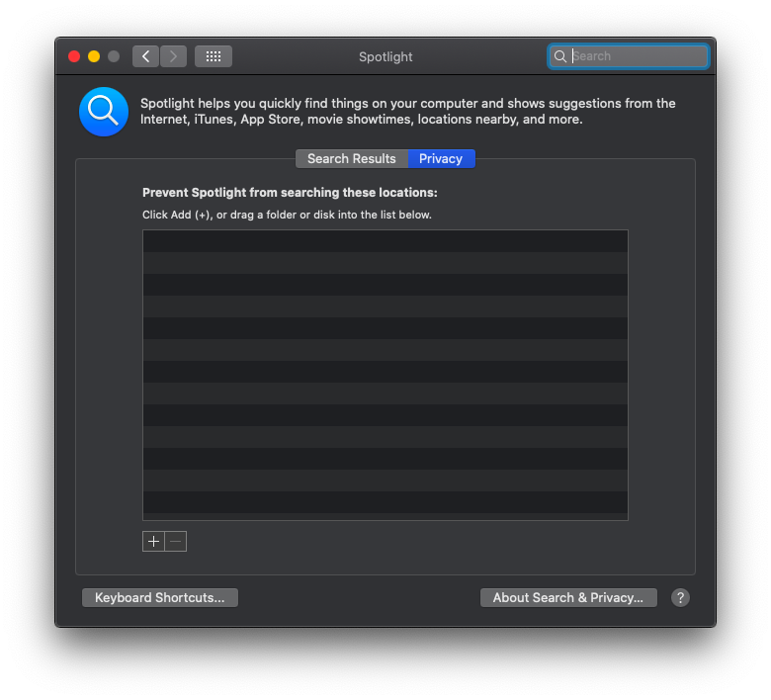771x700 pixels.
Task: Open About Search & Privacy info
Action: tap(568, 598)
